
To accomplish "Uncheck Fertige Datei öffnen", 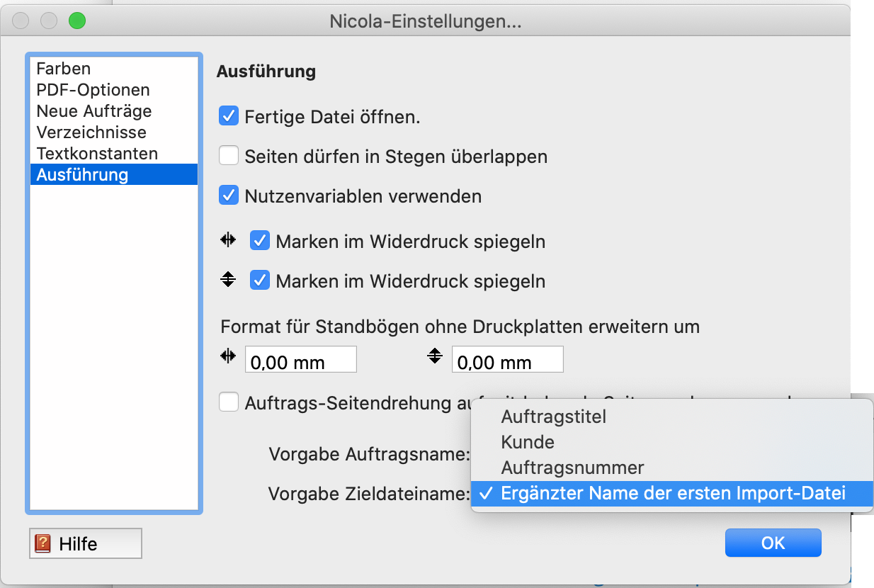I will pos(228,115).
